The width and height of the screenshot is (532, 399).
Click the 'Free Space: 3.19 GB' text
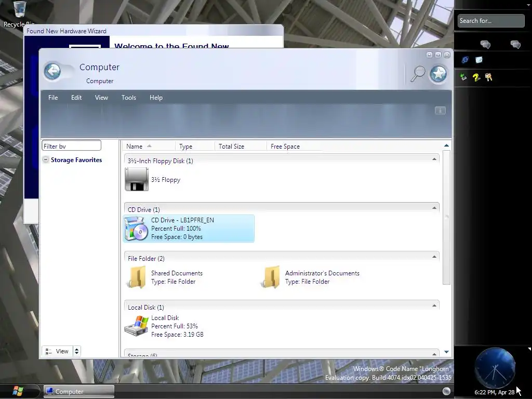pos(178,335)
